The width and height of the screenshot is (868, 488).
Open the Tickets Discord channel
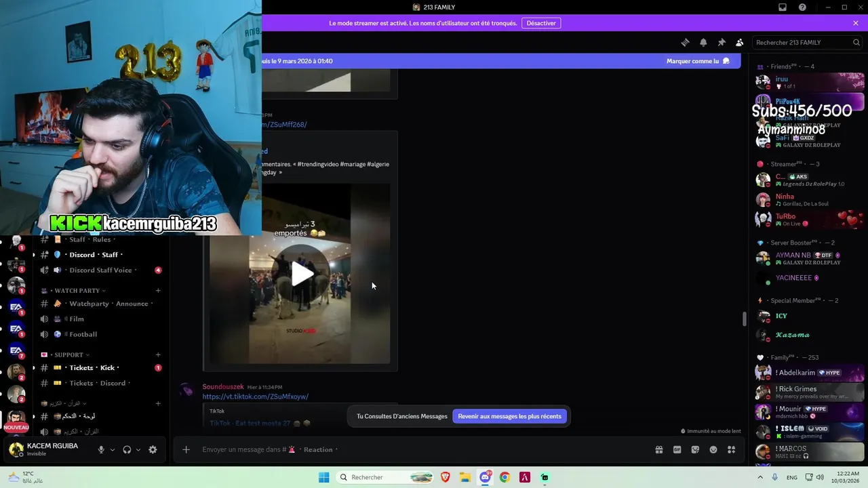pos(101,383)
